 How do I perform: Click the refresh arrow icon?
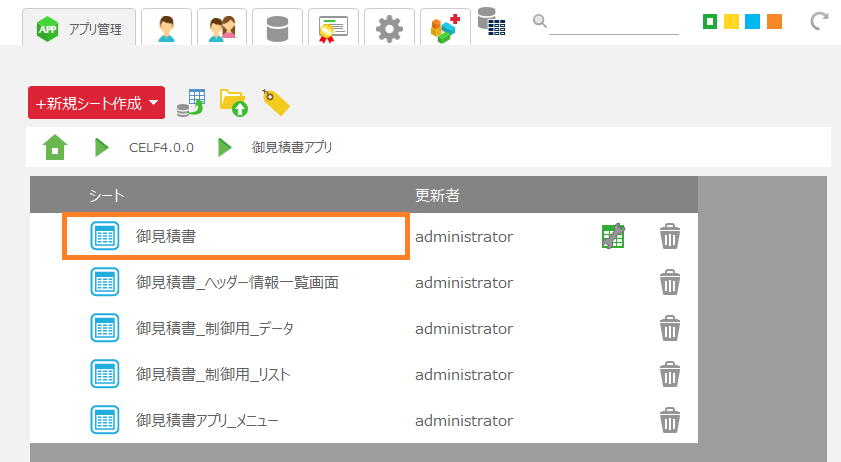[x=819, y=22]
